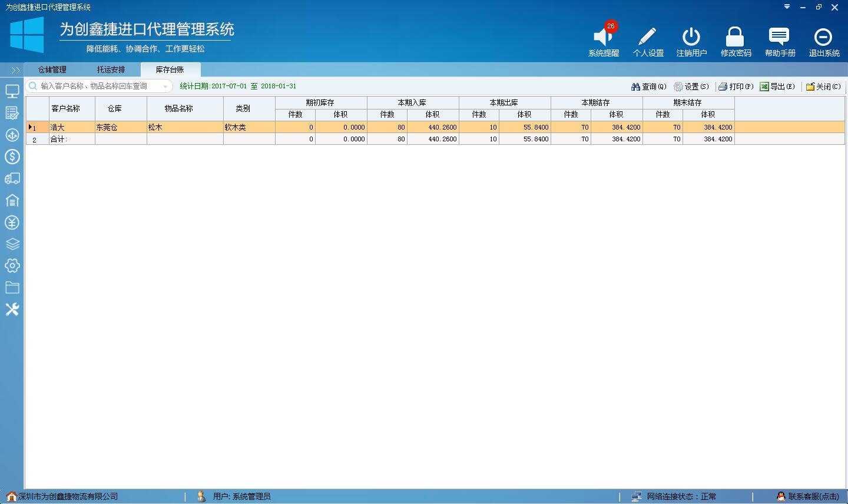Run the 查询(Q) query button

(x=649, y=87)
